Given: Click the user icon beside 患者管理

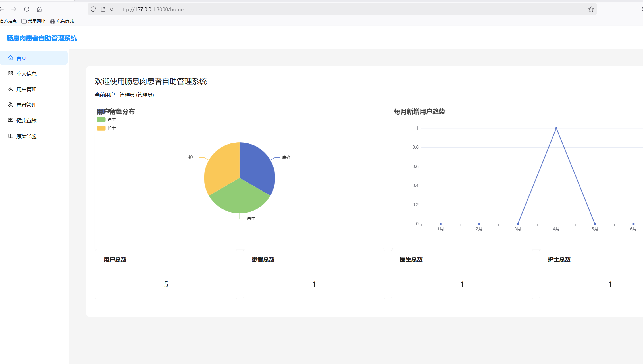Looking at the screenshot, I should 11,105.
